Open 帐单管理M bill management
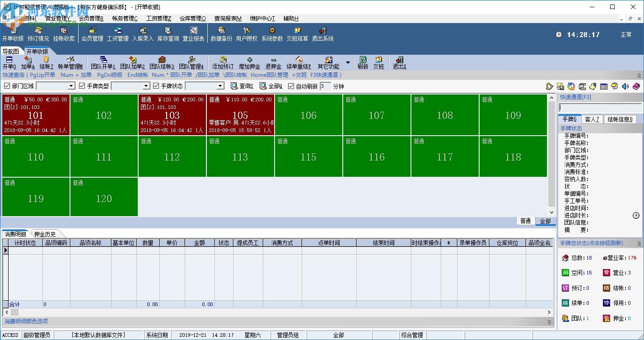Viewport: 644px width, 340px height. 70,63
